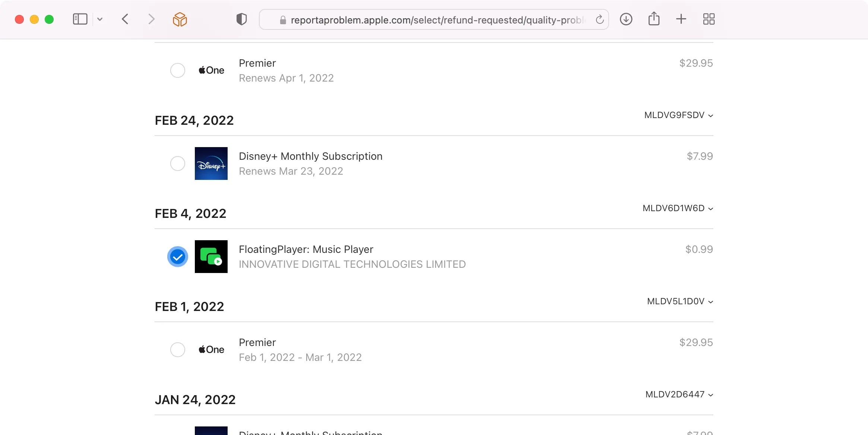Viewport: 868px width, 435px height.
Task: Deselect FloatingPlayer: Music Player
Action: pyautogui.click(x=178, y=257)
